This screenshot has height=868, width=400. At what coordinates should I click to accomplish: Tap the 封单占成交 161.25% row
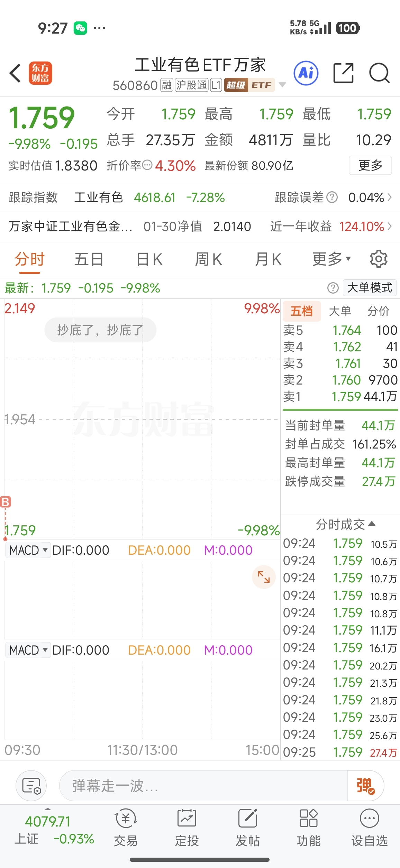pyautogui.click(x=340, y=444)
